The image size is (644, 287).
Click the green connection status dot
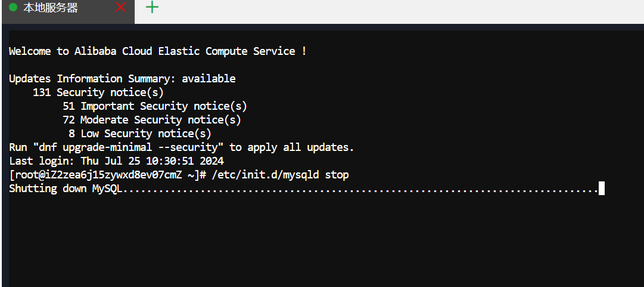pyautogui.click(x=13, y=7)
